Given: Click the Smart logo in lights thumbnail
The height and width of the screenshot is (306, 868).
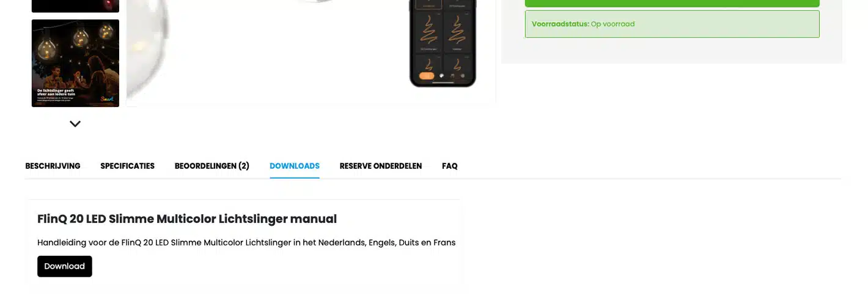Looking at the screenshot, I should pos(107,99).
